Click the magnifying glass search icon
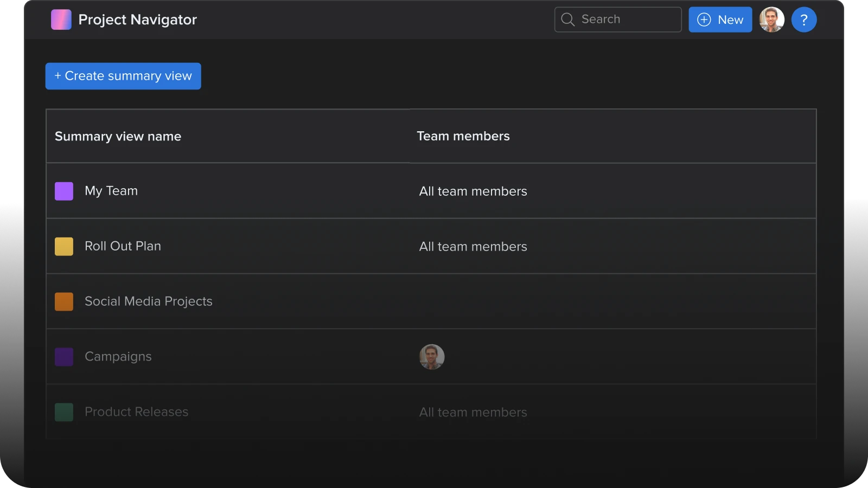868x488 pixels. (x=567, y=20)
